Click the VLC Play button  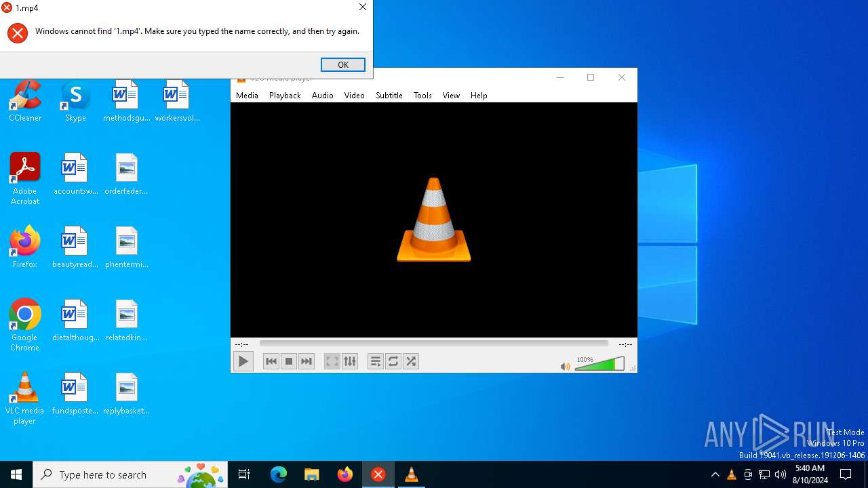243,361
